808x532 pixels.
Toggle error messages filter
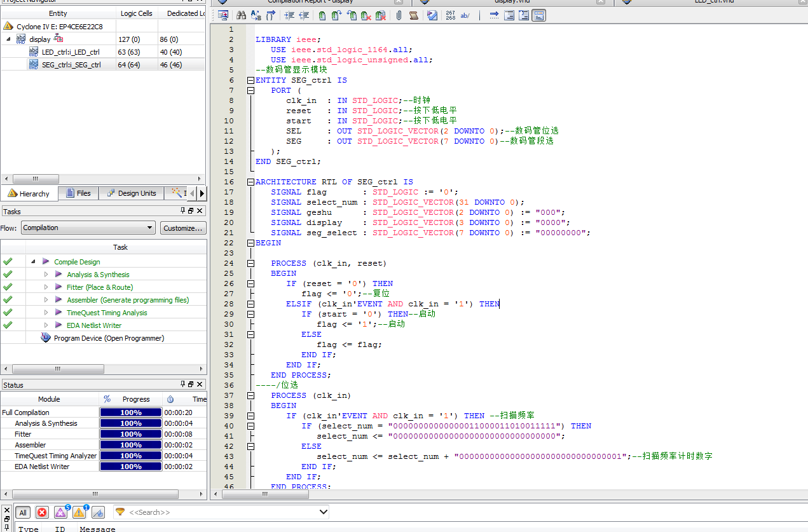pos(42,512)
